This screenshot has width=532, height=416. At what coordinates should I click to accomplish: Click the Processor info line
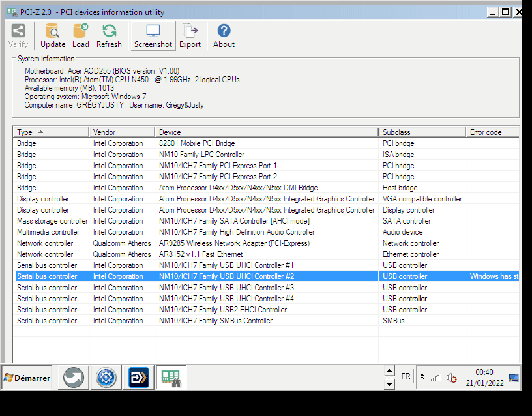coord(132,80)
